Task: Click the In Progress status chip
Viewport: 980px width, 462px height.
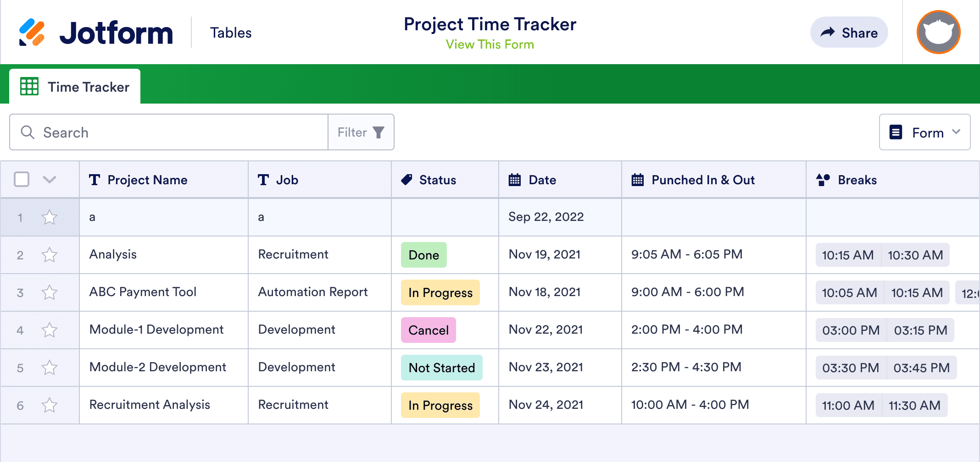Action: pos(440,292)
